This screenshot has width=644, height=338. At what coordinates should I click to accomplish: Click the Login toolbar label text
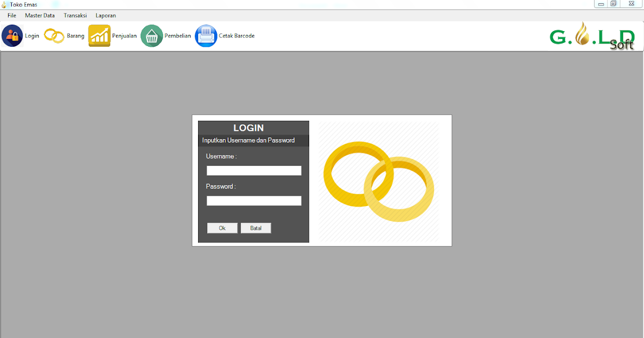32,35
